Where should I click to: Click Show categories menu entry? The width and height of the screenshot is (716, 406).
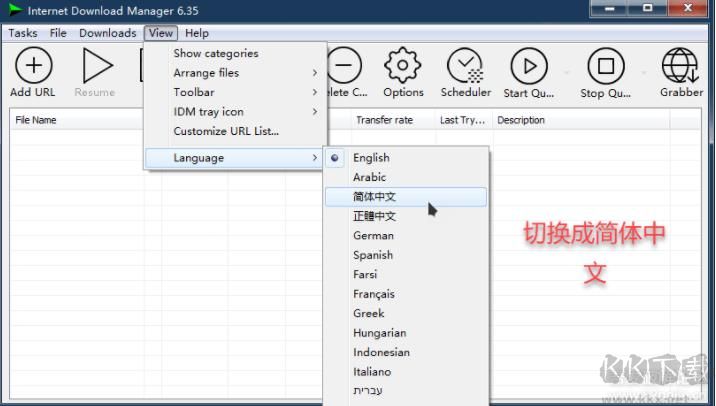(x=215, y=54)
